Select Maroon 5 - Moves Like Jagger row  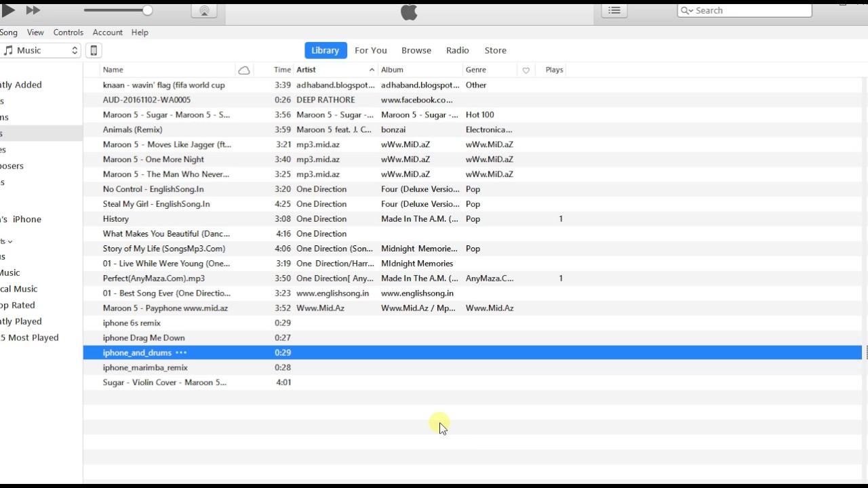(x=472, y=144)
